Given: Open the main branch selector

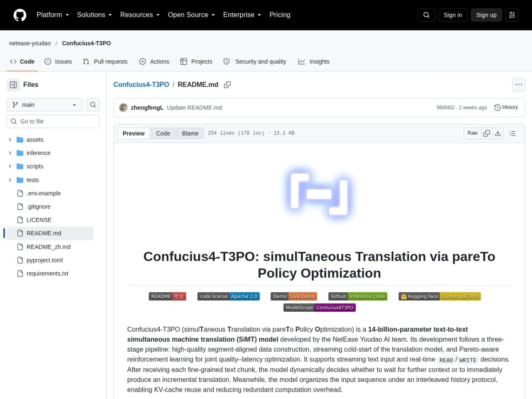Looking at the screenshot, I should pos(45,105).
